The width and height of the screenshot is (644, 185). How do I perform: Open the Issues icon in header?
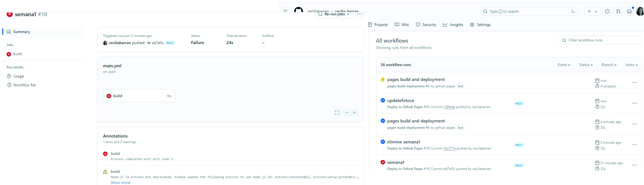tap(607, 11)
